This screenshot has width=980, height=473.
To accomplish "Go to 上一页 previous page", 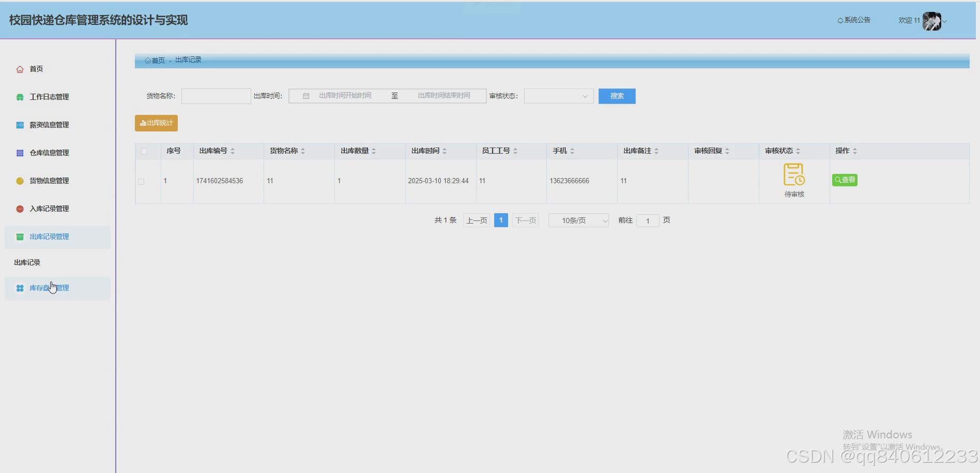I will (477, 220).
